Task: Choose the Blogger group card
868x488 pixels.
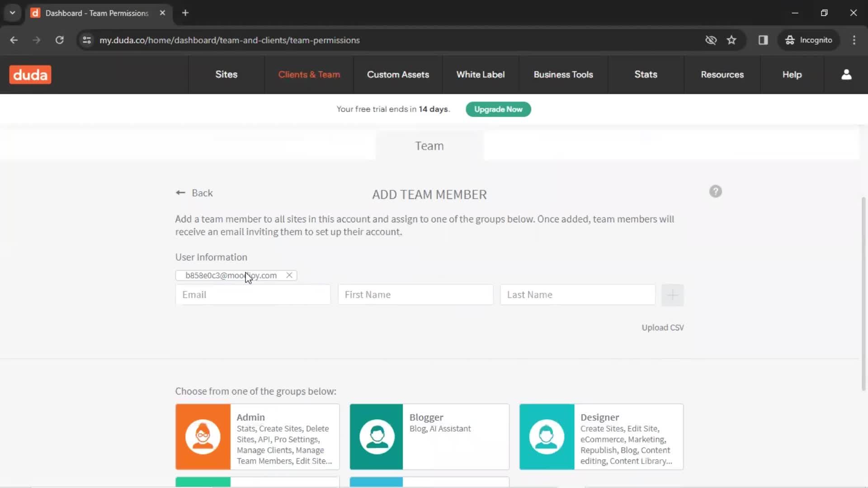Action: (x=429, y=436)
